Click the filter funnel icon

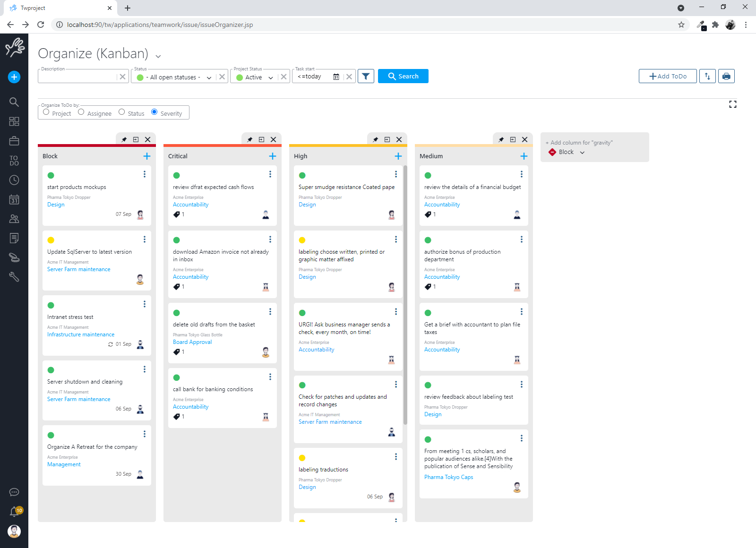(366, 76)
